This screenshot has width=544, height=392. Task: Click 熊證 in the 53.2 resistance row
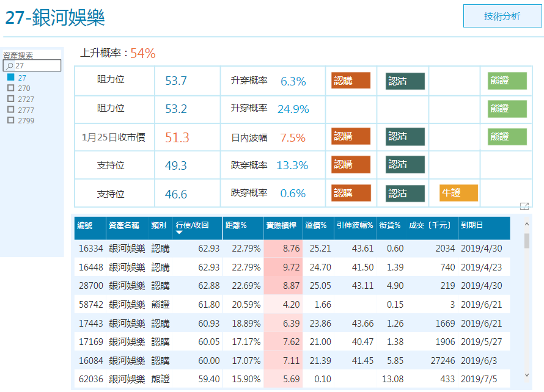(x=507, y=109)
